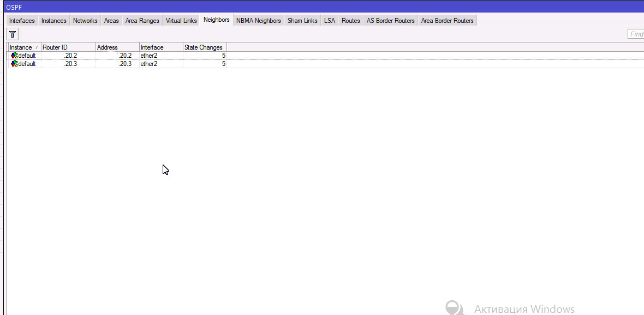This screenshot has height=315, width=644.
Task: Select the Neighbors tab
Action: pos(217,20)
